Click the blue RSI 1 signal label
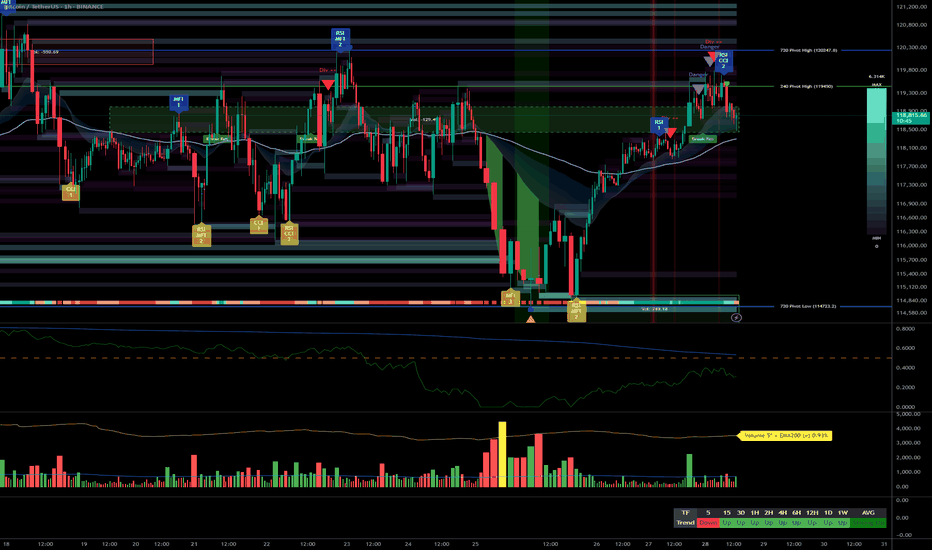The height and width of the screenshot is (550, 932). click(x=659, y=125)
